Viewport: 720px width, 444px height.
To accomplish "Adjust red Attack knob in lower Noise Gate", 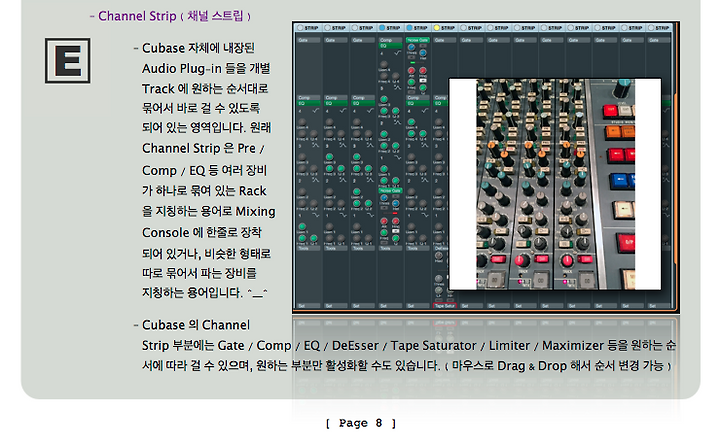I will (x=384, y=221).
